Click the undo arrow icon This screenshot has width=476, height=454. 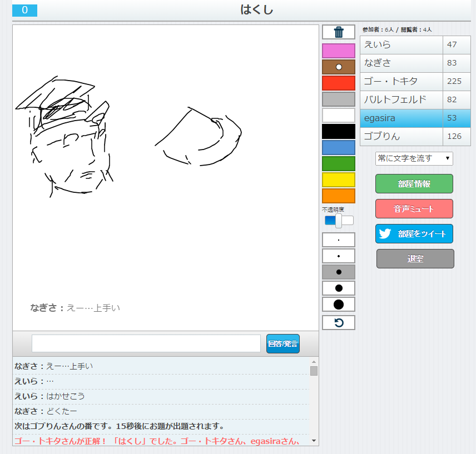click(x=339, y=323)
